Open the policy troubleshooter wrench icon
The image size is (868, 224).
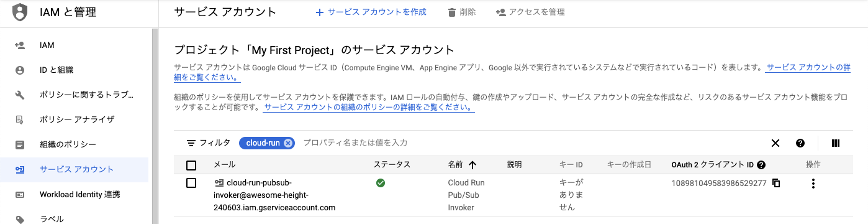point(20,95)
